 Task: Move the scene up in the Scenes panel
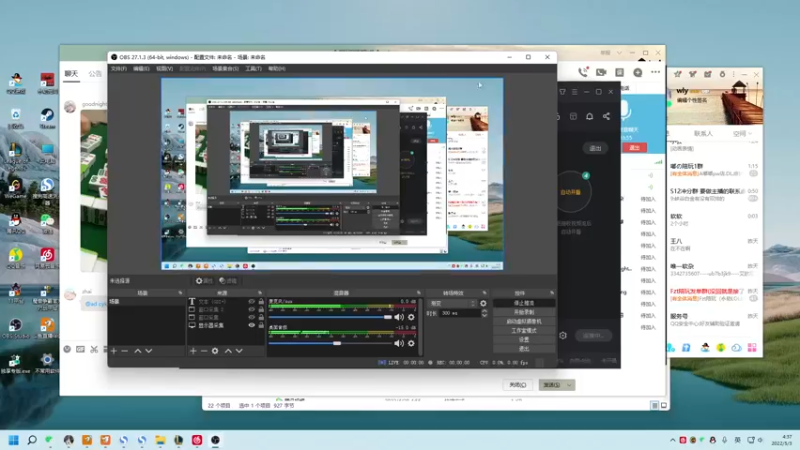(138, 351)
